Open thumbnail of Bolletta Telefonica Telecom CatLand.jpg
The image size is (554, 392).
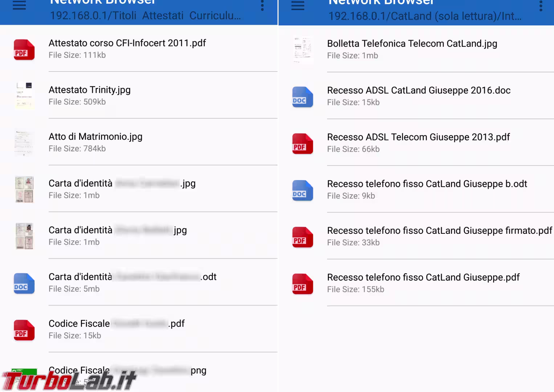point(303,50)
